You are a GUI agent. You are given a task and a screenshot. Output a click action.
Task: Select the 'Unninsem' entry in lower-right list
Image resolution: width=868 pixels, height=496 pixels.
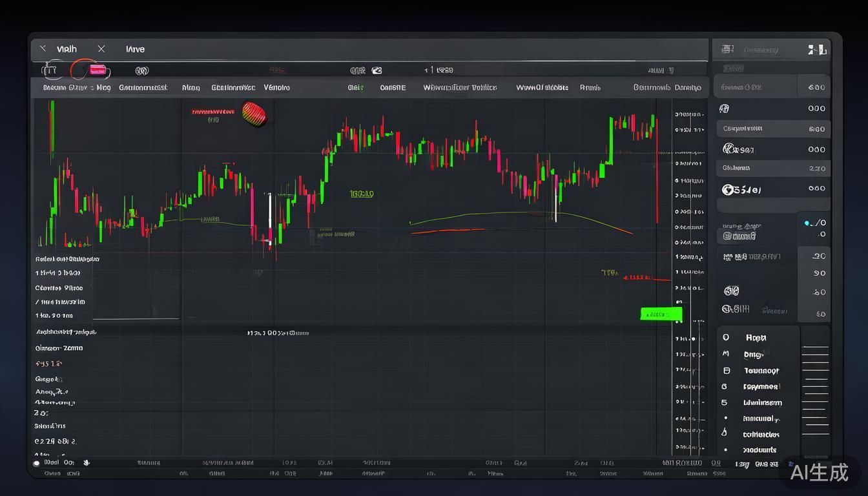pos(762,403)
